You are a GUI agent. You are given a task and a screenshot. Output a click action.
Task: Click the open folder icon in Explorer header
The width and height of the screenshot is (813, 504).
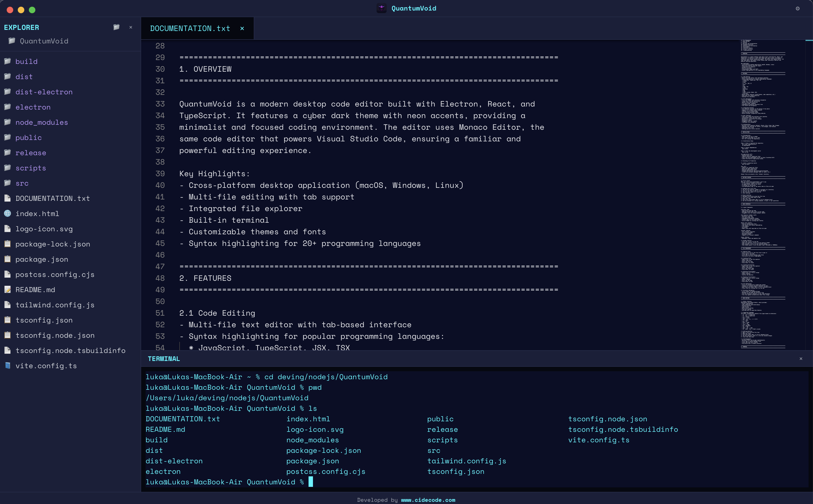(116, 27)
